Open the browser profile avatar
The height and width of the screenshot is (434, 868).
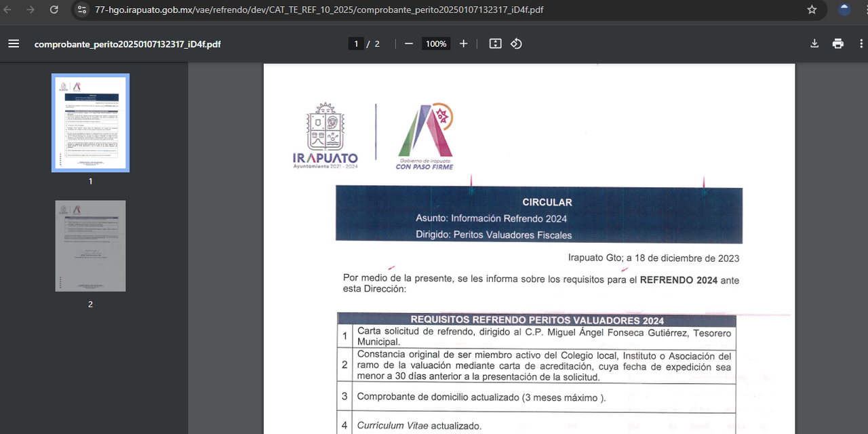(x=844, y=9)
